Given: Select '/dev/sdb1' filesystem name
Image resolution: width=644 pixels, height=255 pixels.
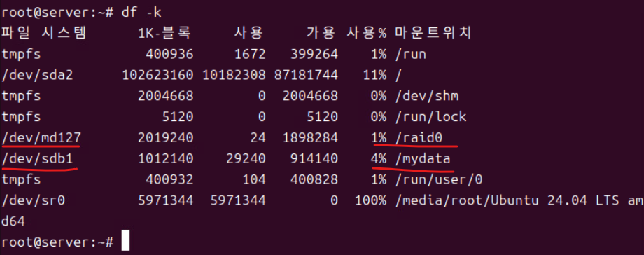Looking at the screenshot, I should [37, 158].
